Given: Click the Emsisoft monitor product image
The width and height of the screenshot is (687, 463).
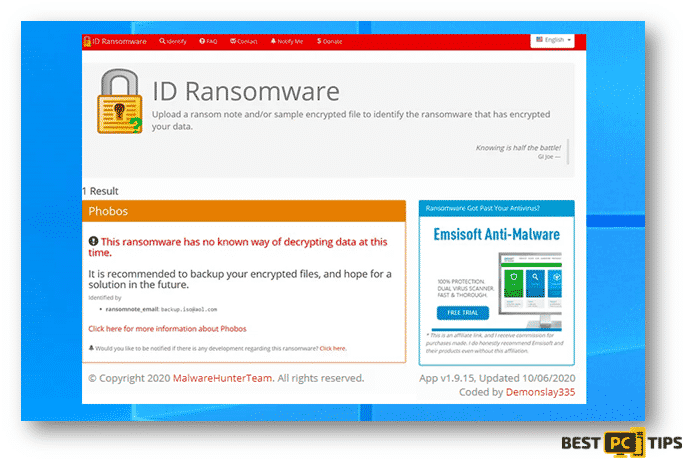Looking at the screenshot, I should [530, 290].
